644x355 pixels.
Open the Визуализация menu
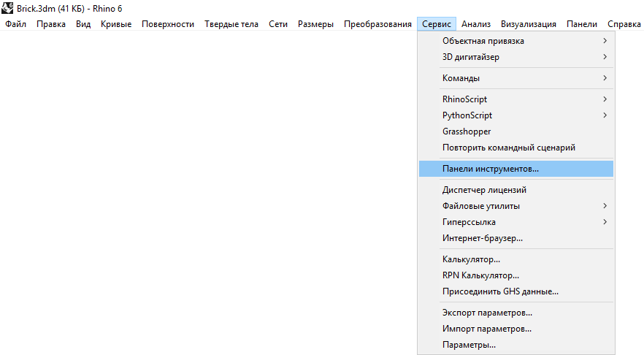point(529,24)
